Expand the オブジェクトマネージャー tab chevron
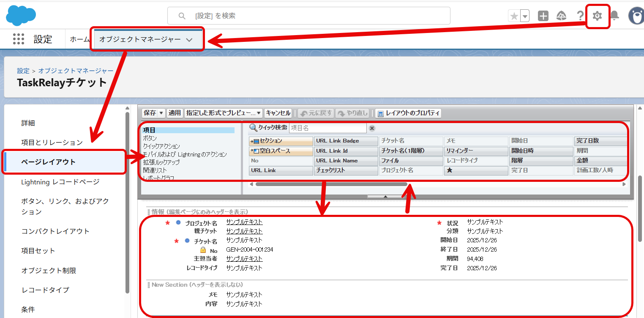 tap(189, 40)
